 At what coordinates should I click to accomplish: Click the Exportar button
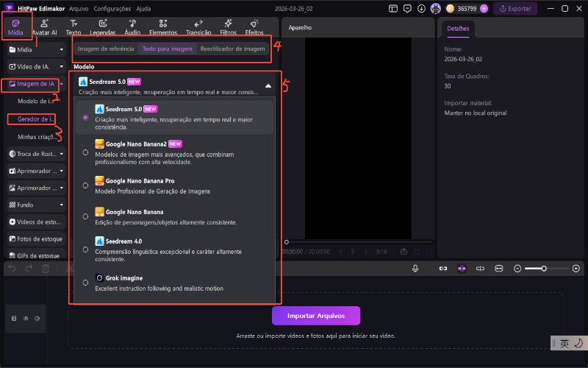[x=515, y=8]
